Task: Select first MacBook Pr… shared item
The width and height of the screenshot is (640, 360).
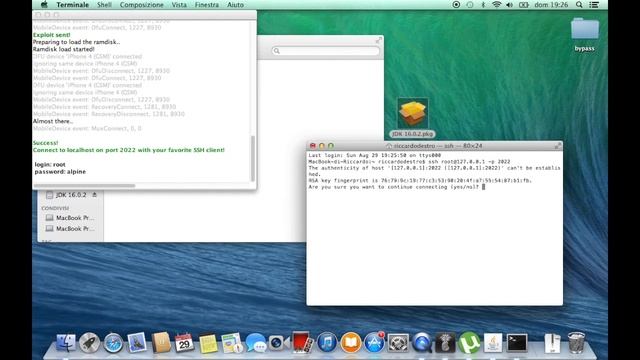Action: coord(70,218)
